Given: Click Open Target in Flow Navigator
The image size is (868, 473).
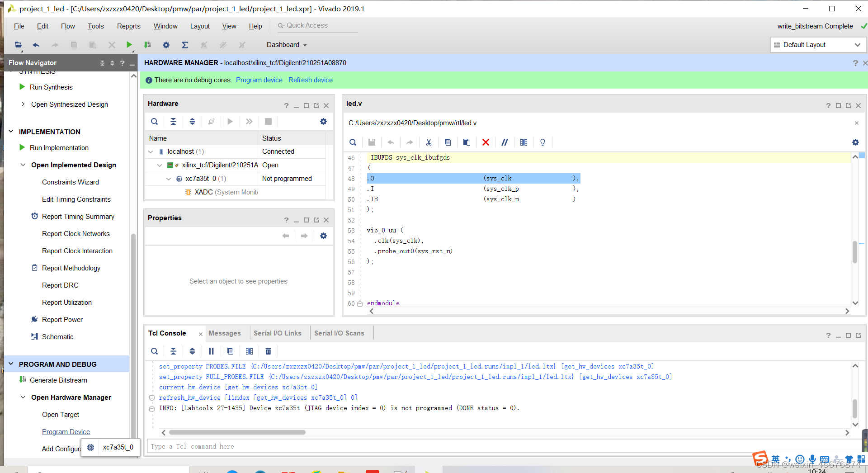Looking at the screenshot, I should pyautogui.click(x=61, y=415).
